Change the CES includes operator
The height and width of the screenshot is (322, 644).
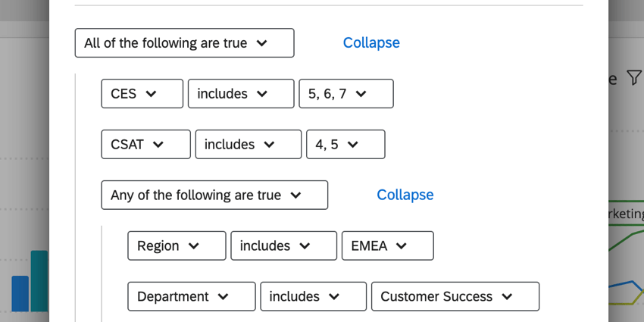pyautogui.click(x=240, y=94)
